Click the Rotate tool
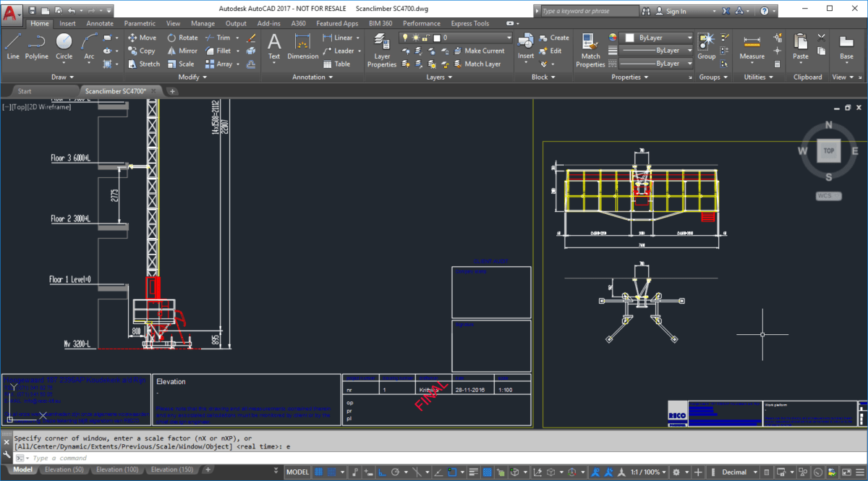868x481 pixels. 182,38
